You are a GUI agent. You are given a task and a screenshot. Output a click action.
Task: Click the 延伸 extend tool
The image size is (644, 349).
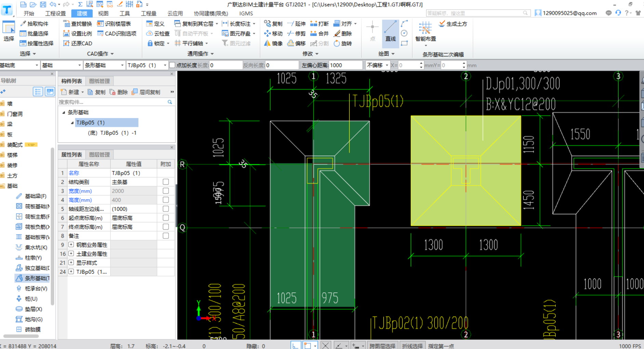coord(296,24)
